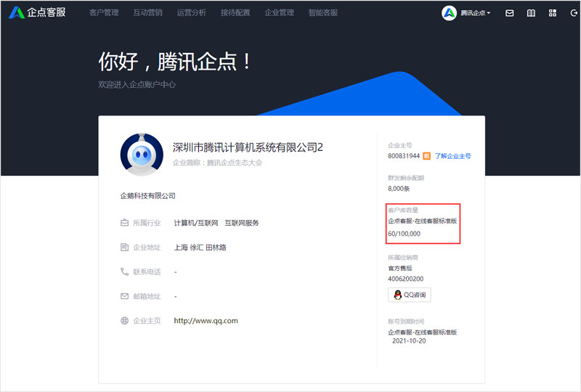Open the mail envelope icon in header
The image size is (581, 392).
pyautogui.click(x=510, y=13)
